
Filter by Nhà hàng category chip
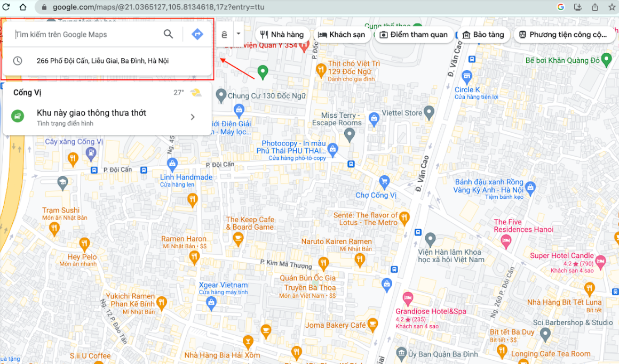point(282,35)
